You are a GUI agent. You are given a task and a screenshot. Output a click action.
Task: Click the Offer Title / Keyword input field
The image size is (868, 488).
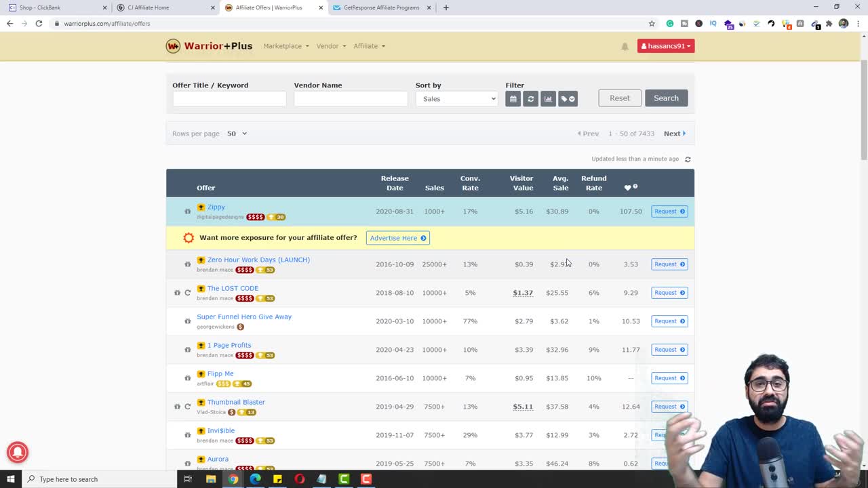(x=229, y=99)
